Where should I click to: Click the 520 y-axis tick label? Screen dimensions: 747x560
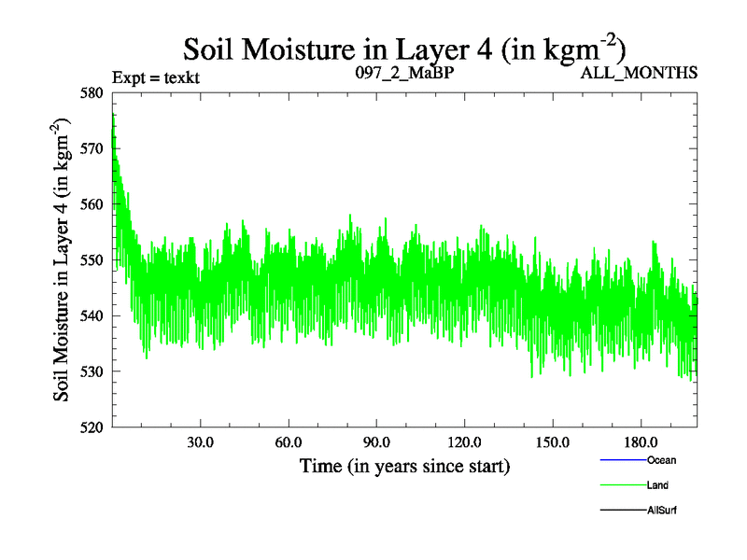point(94,427)
